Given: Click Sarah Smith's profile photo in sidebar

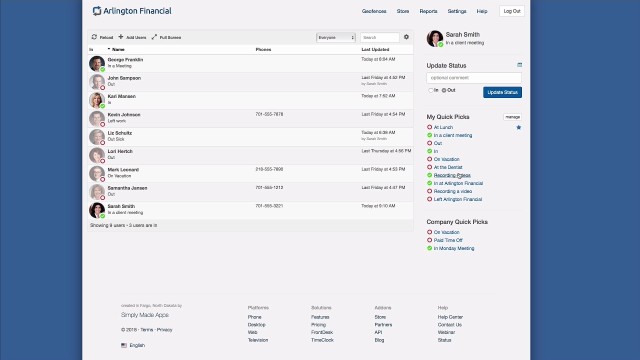Looking at the screenshot, I should (x=435, y=38).
